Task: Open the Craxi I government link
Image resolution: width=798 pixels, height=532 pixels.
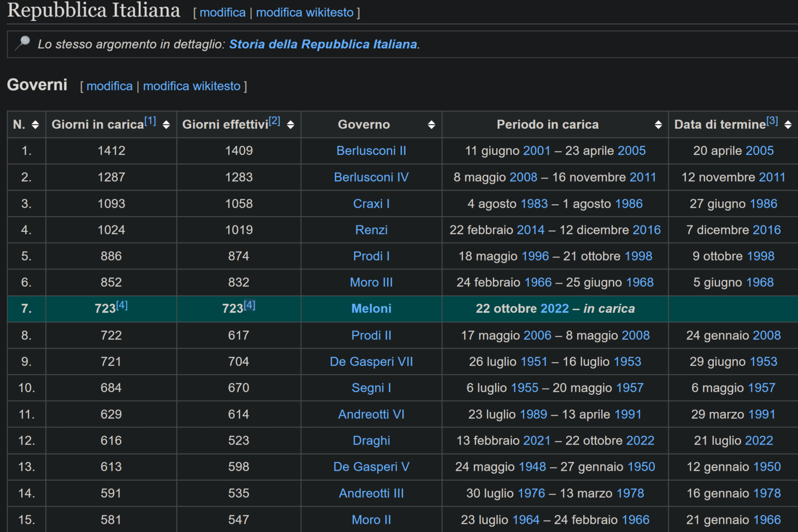Action: 371,204
